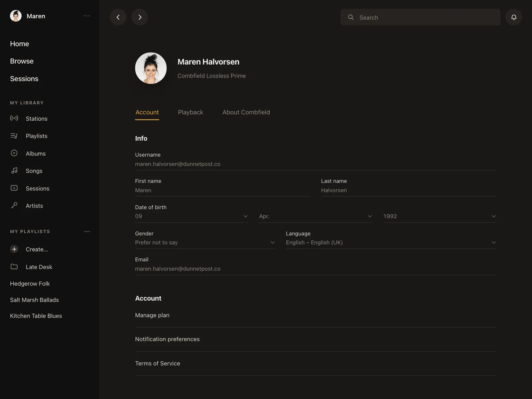Click the back navigation arrow
This screenshot has width=532, height=399.
[x=118, y=17]
